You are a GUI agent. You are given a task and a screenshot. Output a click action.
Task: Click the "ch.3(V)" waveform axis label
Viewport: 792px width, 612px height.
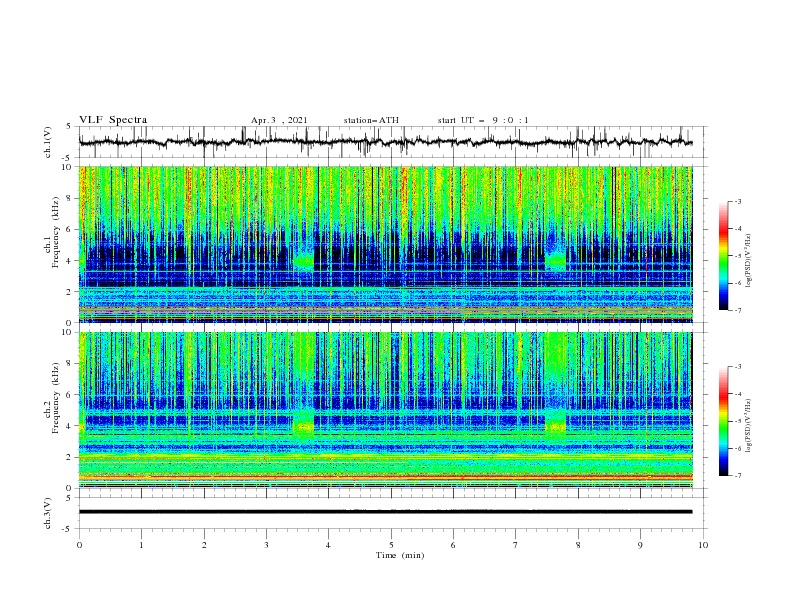tap(48, 513)
